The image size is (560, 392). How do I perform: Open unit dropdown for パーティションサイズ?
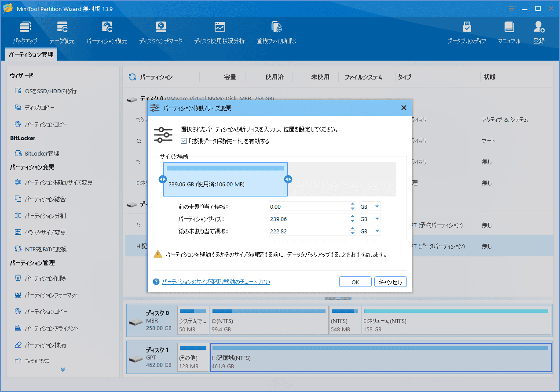[x=377, y=219]
